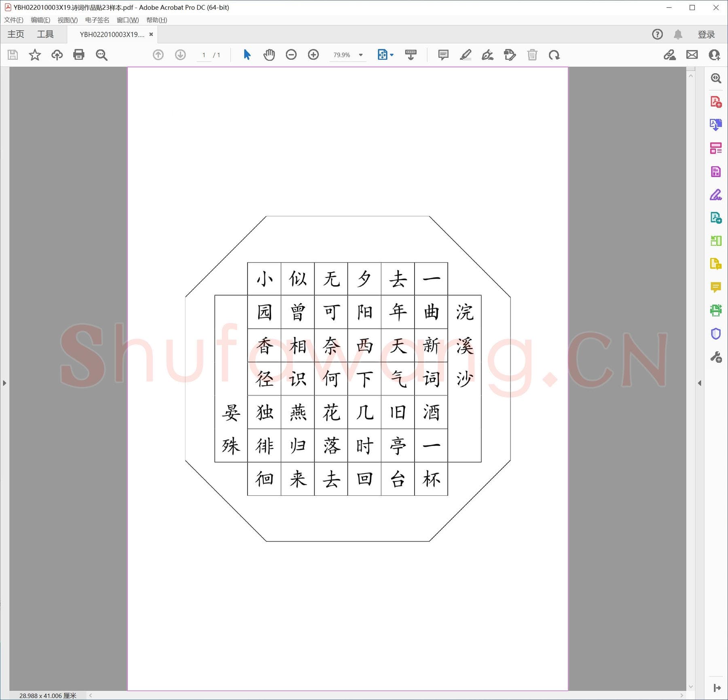Select the YBH022010003X19 document tab
The image size is (728, 700).
point(112,34)
